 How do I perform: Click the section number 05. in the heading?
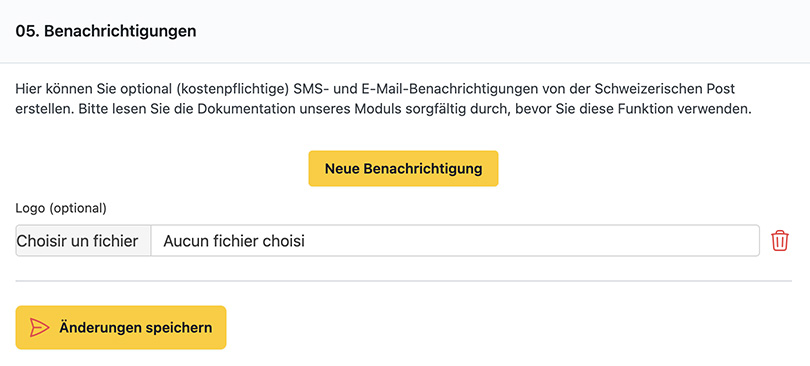coord(27,31)
